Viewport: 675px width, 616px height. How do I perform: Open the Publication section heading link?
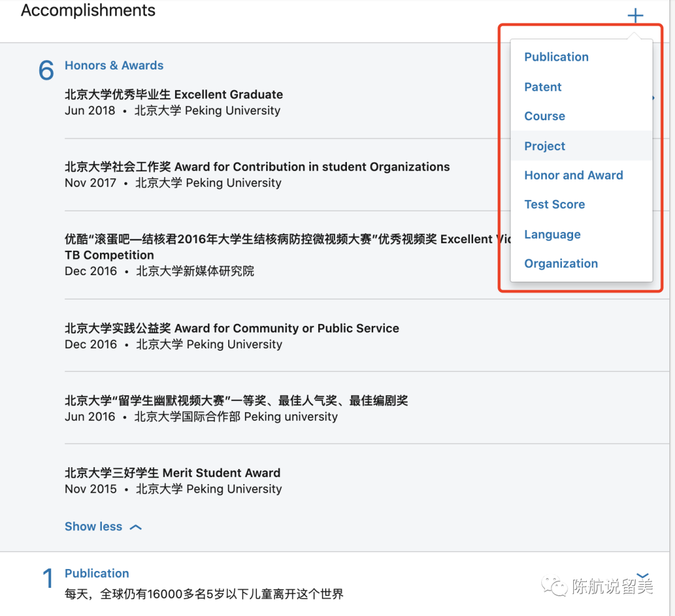(97, 573)
